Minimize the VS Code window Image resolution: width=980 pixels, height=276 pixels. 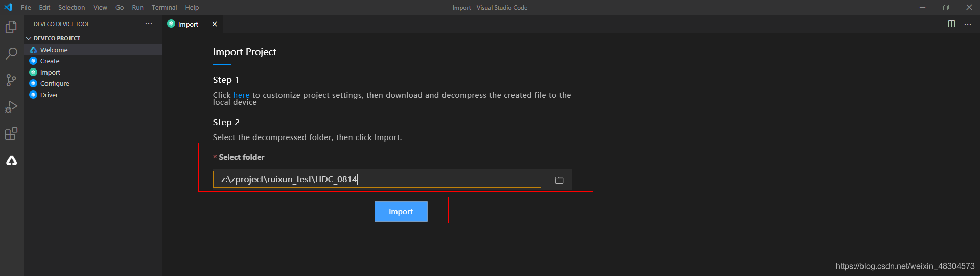[923, 7]
